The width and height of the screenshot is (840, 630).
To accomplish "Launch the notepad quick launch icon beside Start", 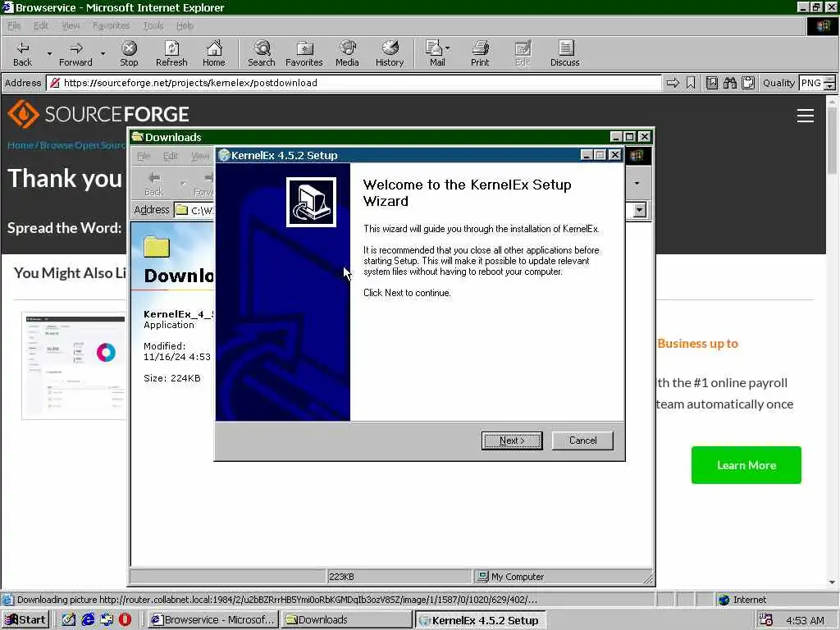I will (69, 620).
